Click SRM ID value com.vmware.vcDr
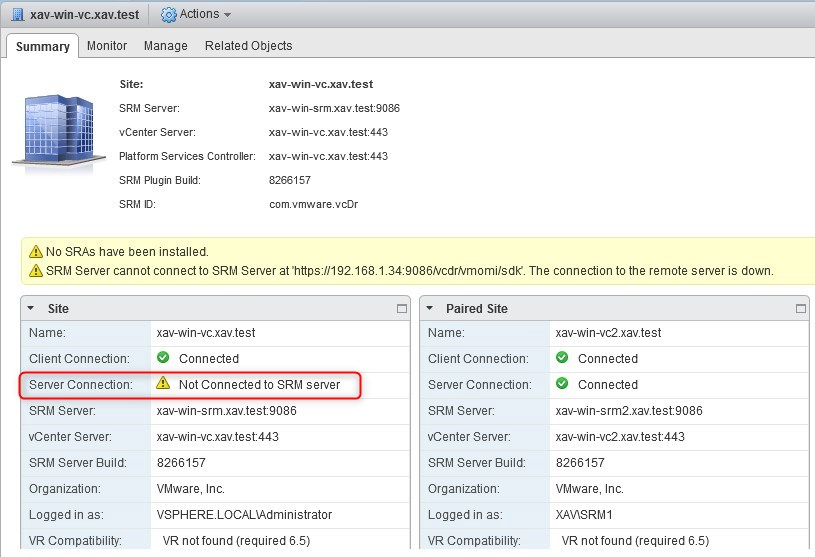815x557 pixels. pyautogui.click(x=313, y=204)
